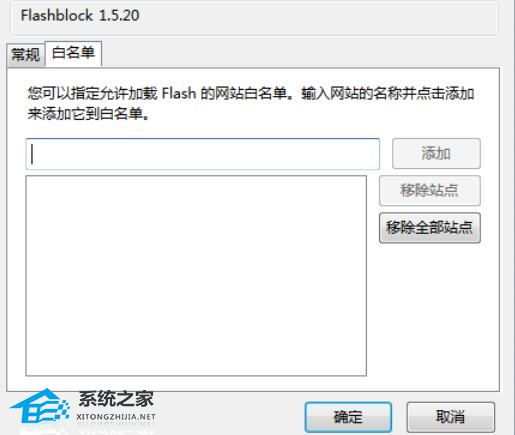Click the whitelist description paragraph text
Screen dimensions: 515x435
pyautogui.click(x=251, y=104)
